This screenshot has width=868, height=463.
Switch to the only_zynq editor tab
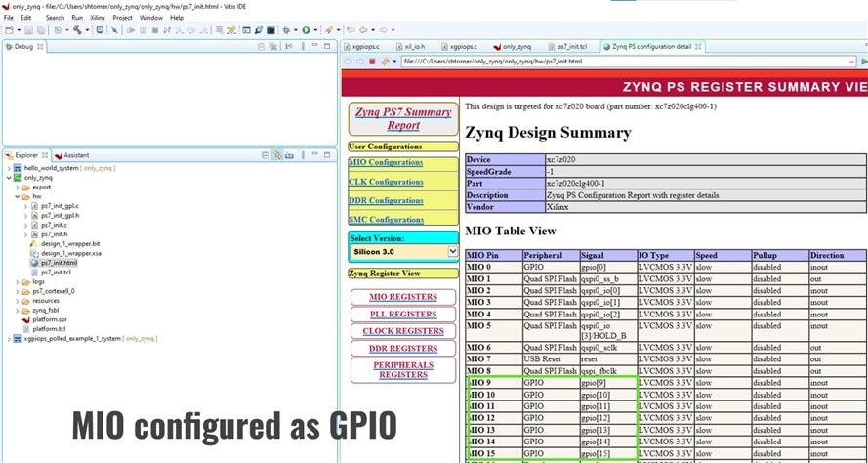pos(512,47)
